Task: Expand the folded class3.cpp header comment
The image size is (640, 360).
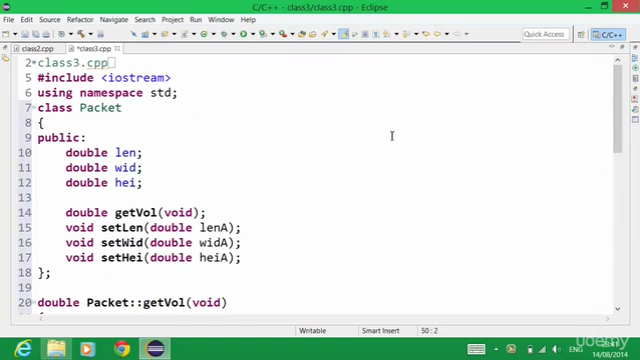Action: tap(34, 62)
